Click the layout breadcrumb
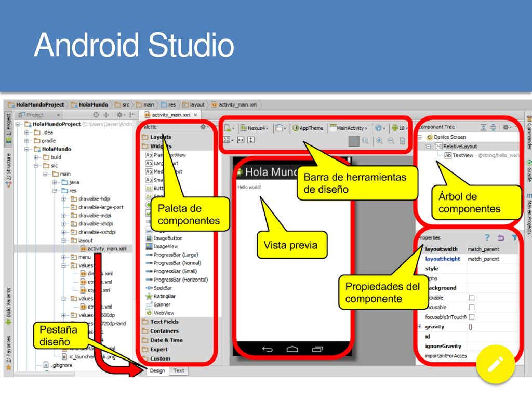Viewport: 532px width, 399px height. pos(193,105)
